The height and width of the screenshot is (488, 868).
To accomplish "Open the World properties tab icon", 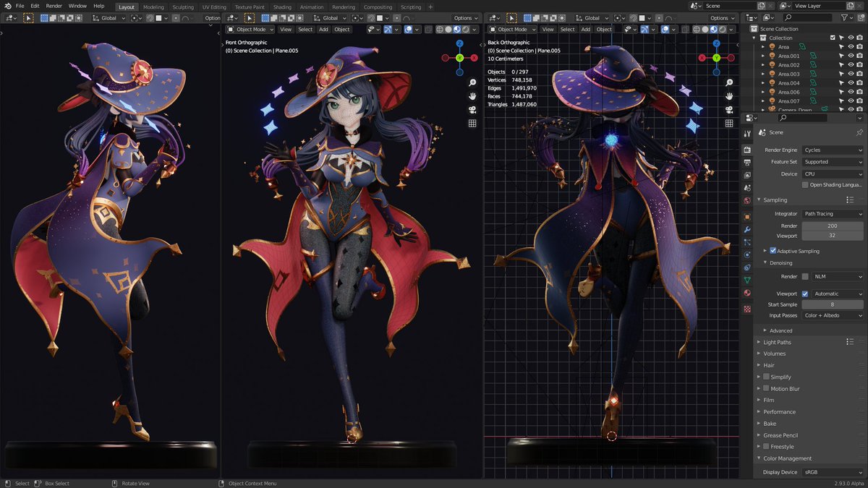I will point(747,200).
